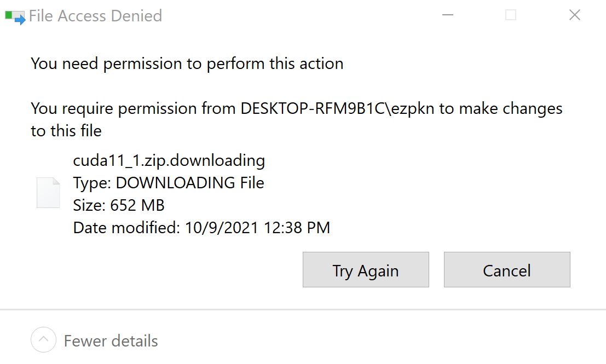Click the "File Access Denied" title text
Image resolution: width=606 pixels, height=364 pixels.
click(x=95, y=16)
